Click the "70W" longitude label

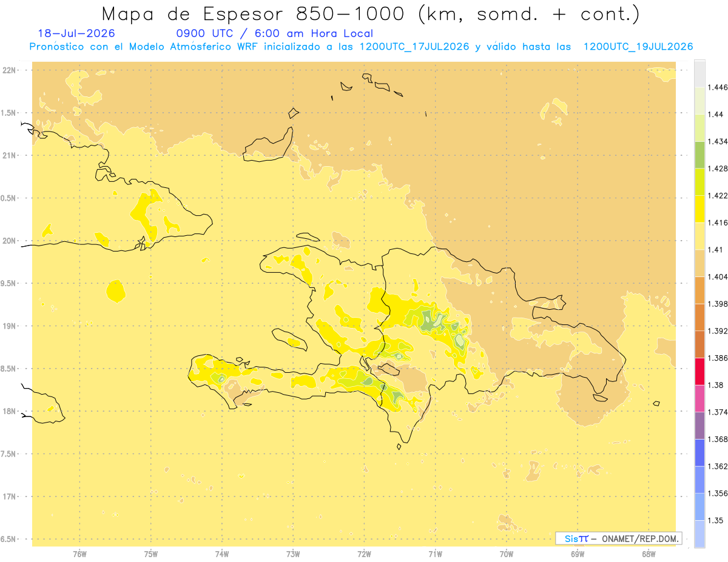[507, 554]
